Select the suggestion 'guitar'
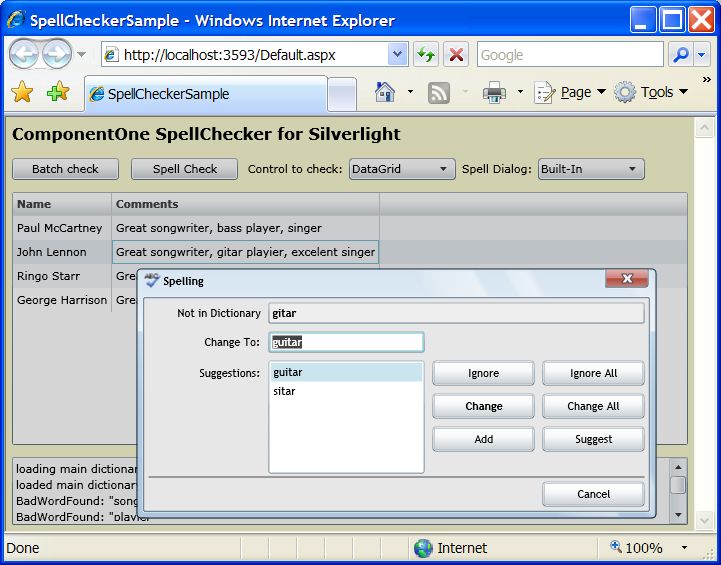This screenshot has height=565, width=721. [346, 372]
